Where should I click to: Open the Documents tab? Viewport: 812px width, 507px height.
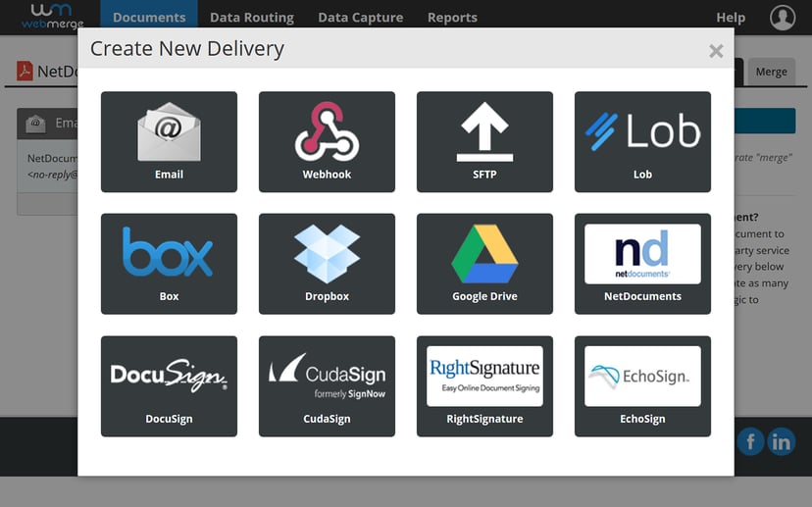(149, 17)
